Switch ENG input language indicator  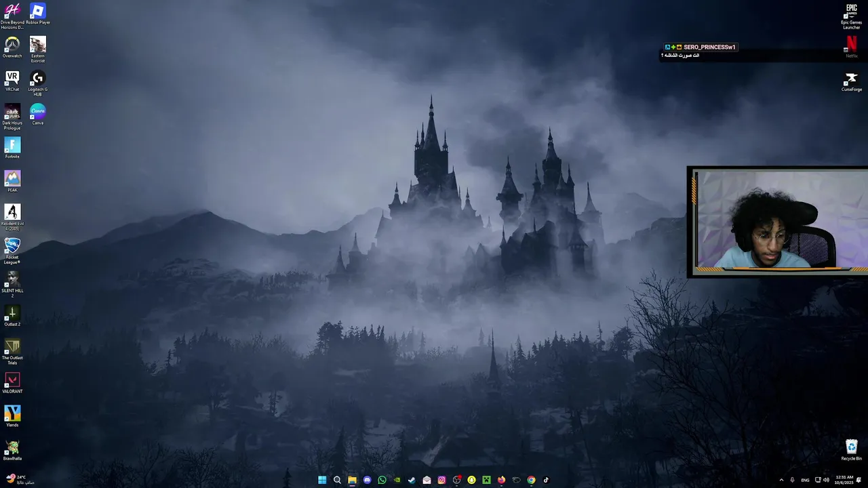[x=805, y=480]
